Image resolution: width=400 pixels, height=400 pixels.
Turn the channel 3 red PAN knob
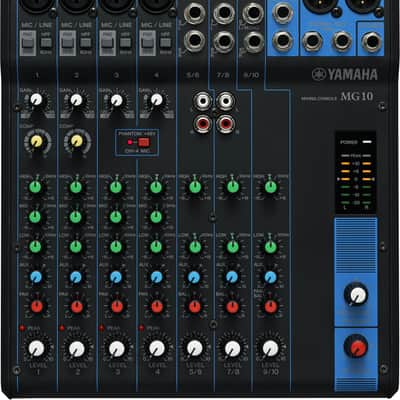[117, 307]
